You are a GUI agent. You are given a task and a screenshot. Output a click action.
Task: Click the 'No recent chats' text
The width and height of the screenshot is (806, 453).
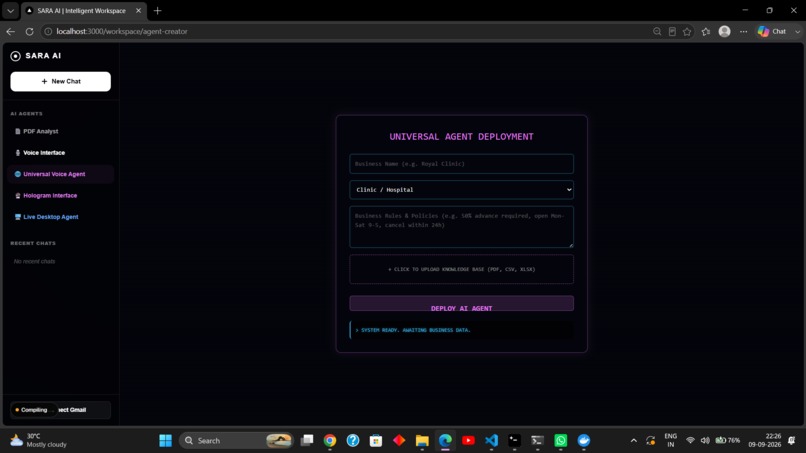click(34, 261)
